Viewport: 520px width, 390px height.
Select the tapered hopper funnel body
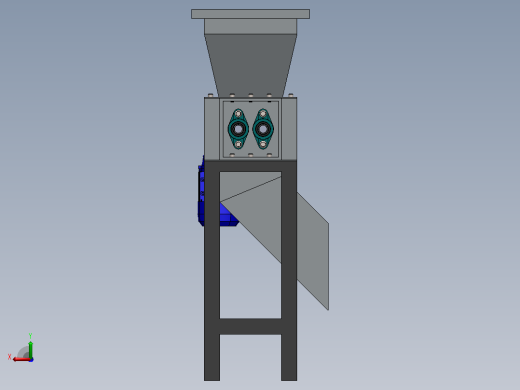pos(250,65)
